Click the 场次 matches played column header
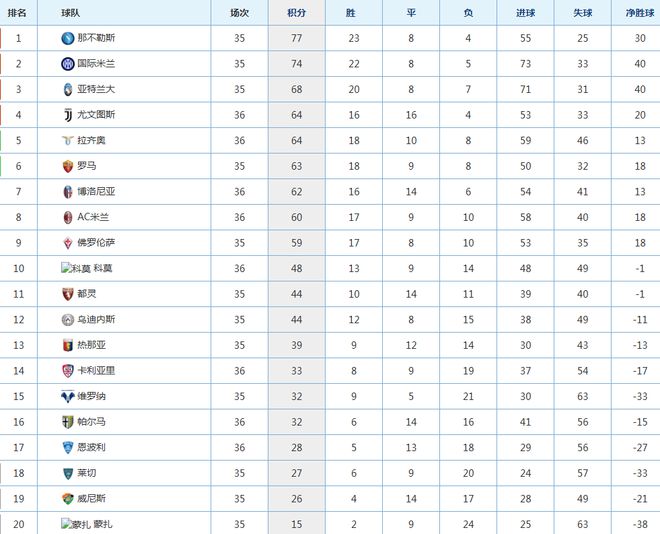Screen dimensions: 660x534 (239, 13)
